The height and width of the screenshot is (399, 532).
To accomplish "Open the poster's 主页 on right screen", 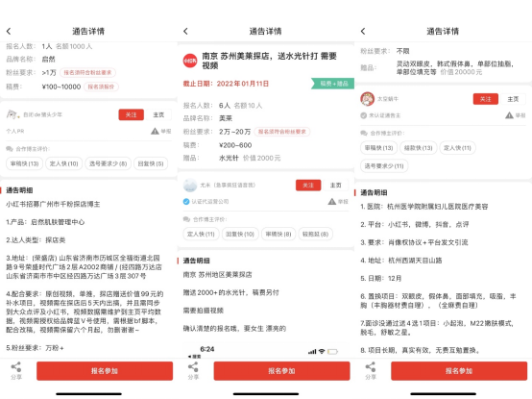I will coord(513,99).
